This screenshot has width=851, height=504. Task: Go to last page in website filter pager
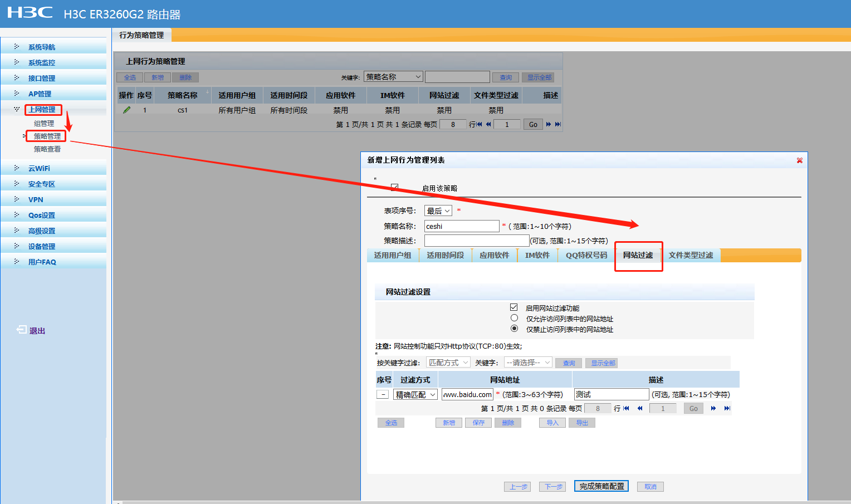click(727, 408)
